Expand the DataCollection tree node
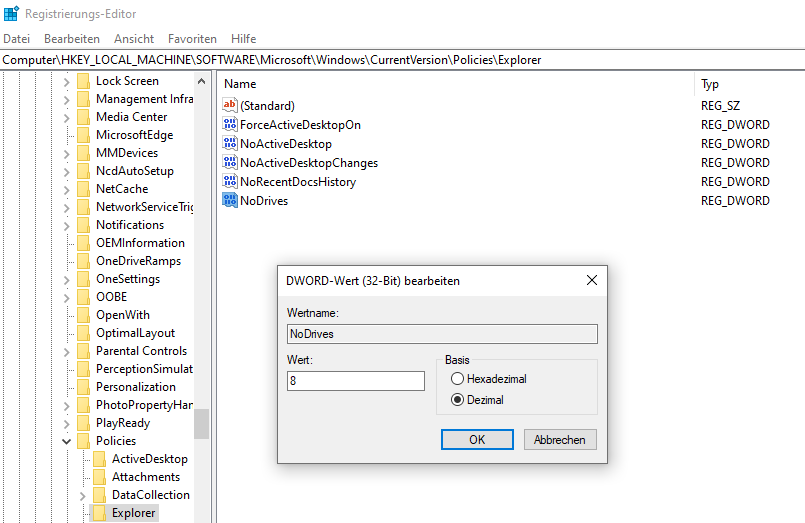The width and height of the screenshot is (805, 523). coord(82,495)
